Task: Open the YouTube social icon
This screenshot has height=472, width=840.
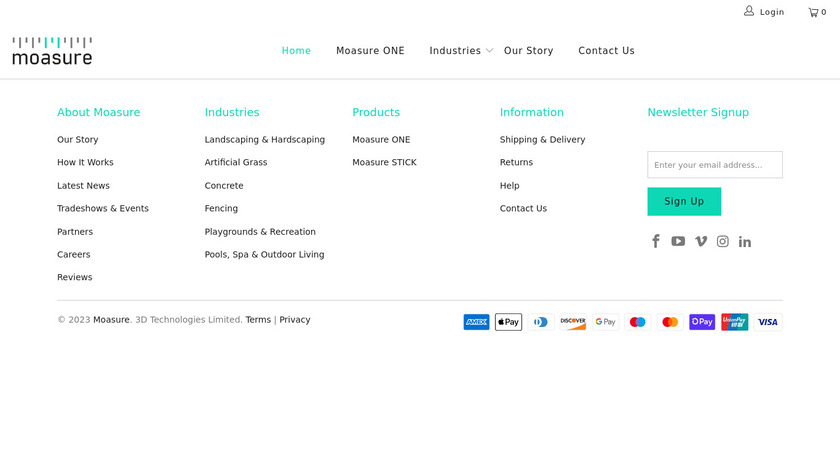Action: pyautogui.click(x=678, y=242)
